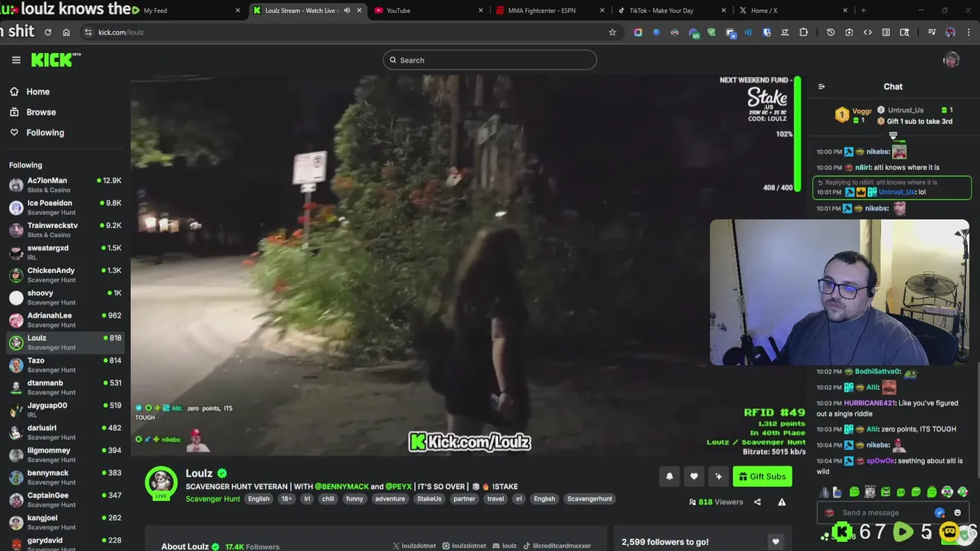This screenshot has height=551, width=980.
Task: Open Trainwreckstv channel in sidebar
Action: [x=65, y=230]
